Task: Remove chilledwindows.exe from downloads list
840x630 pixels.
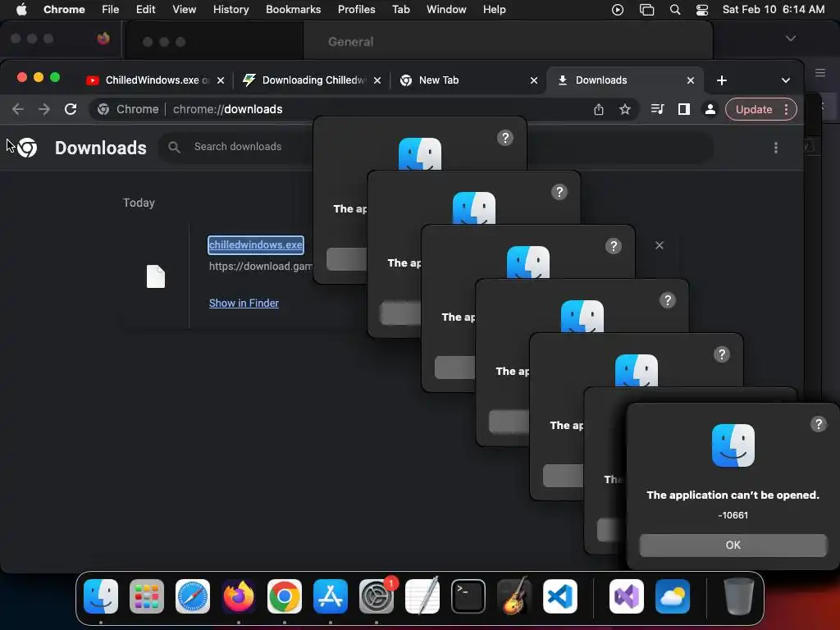Action: coord(660,245)
